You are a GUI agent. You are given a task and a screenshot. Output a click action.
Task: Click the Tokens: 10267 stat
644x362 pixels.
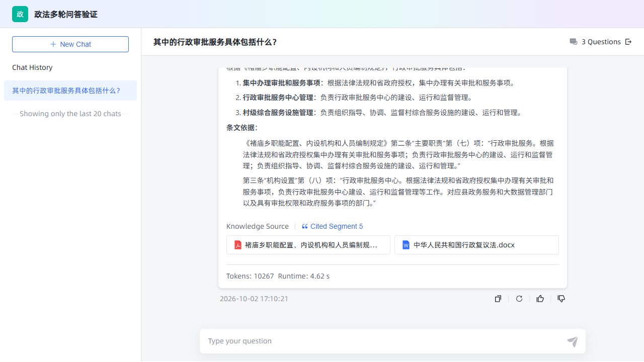(250, 276)
